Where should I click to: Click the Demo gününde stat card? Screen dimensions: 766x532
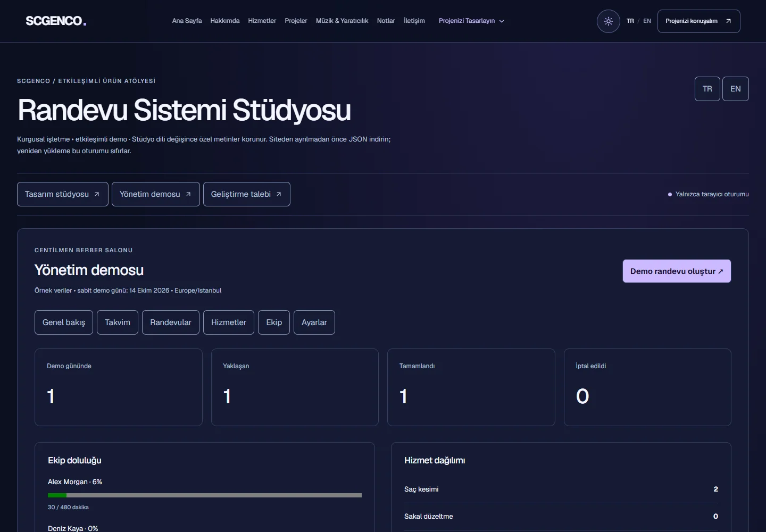click(119, 387)
